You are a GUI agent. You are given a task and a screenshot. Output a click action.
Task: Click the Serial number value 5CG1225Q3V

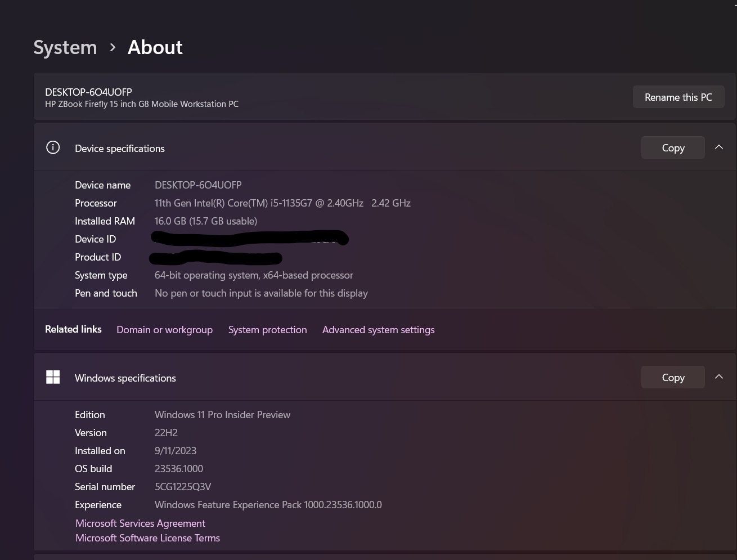[x=183, y=487]
